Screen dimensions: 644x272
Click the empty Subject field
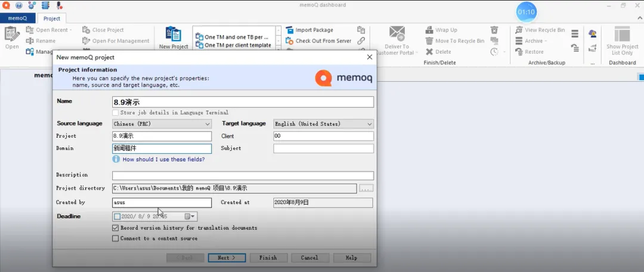click(x=324, y=149)
